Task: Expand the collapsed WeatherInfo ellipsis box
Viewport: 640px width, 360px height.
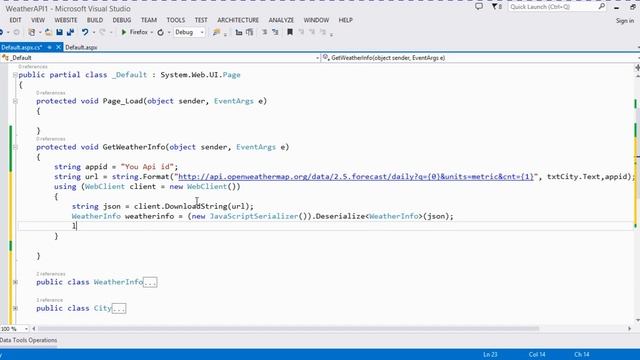Action: click(150, 282)
